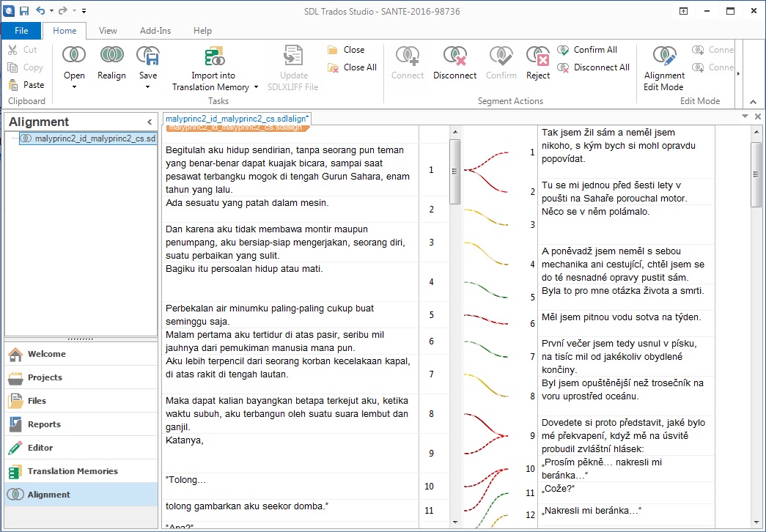Select target segment 'Něco se v něm polámalo.'

tap(626, 225)
